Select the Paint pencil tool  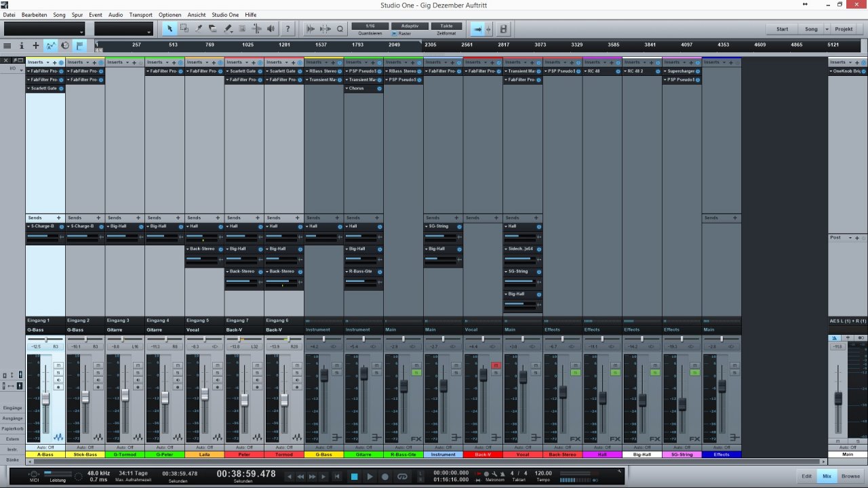(x=228, y=28)
